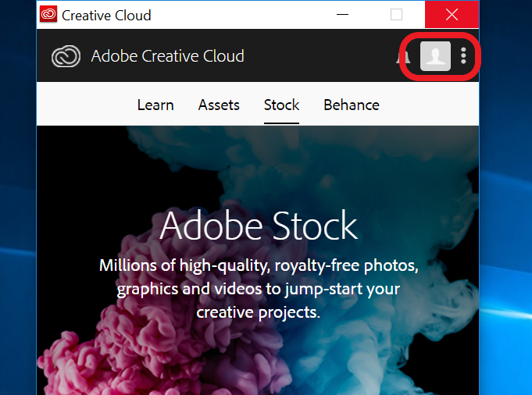Click the red Creative Cloud title bar icon
Viewport: 532px width, 395px height.
coord(48,15)
